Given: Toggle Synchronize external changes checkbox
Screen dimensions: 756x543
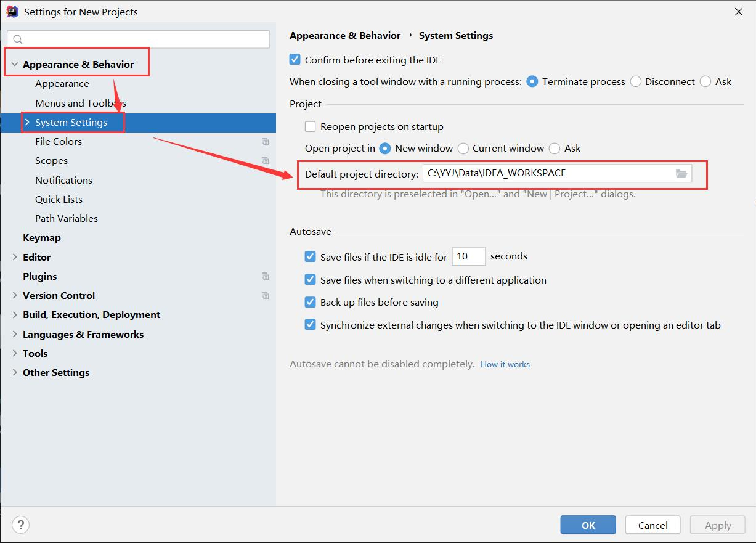Looking at the screenshot, I should 311,325.
